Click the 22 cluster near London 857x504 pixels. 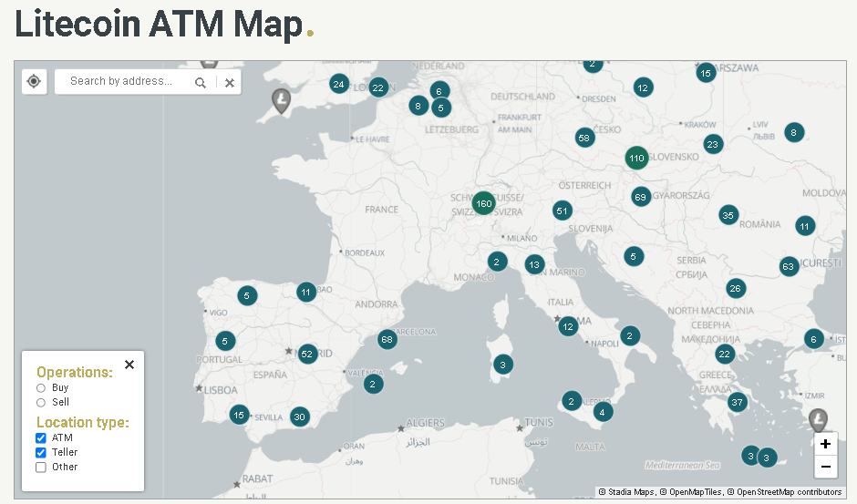(378, 87)
